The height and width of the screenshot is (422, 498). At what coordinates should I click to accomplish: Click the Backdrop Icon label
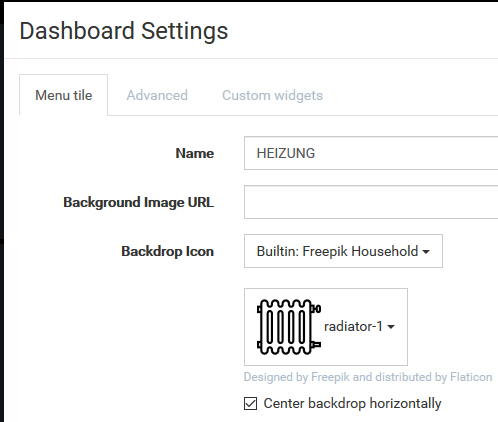[x=167, y=251]
